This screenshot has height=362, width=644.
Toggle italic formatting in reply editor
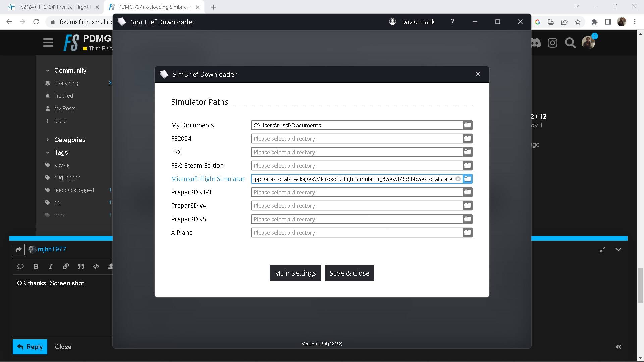click(x=51, y=266)
